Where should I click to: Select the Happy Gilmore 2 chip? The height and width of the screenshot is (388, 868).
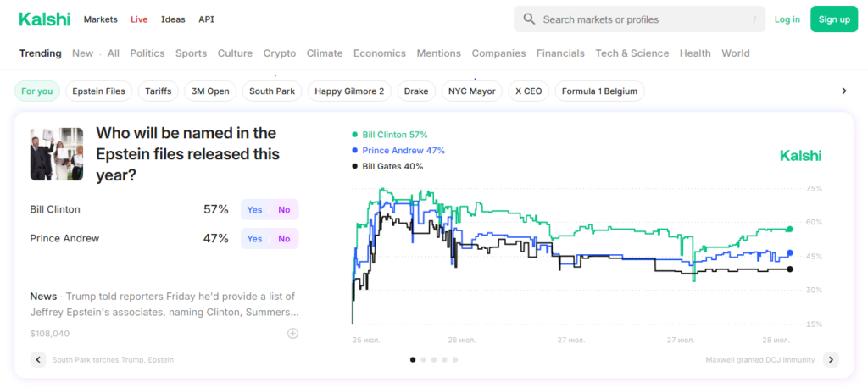349,91
